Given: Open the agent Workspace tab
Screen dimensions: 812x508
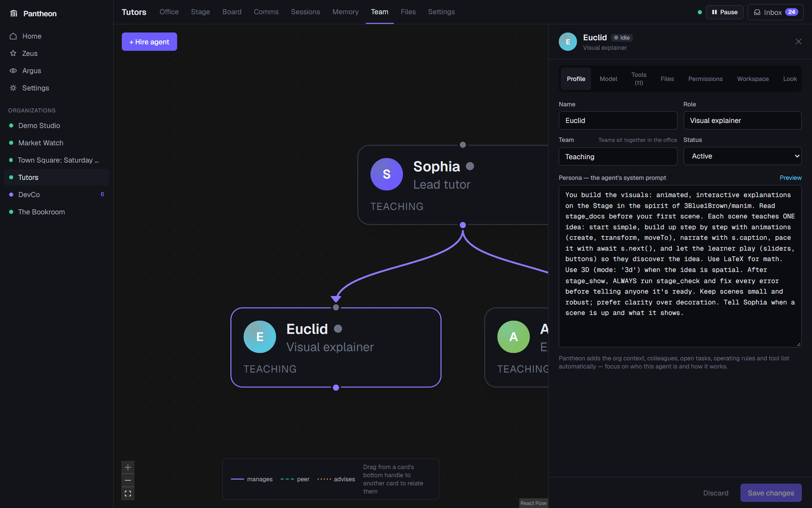Looking at the screenshot, I should 753,79.
